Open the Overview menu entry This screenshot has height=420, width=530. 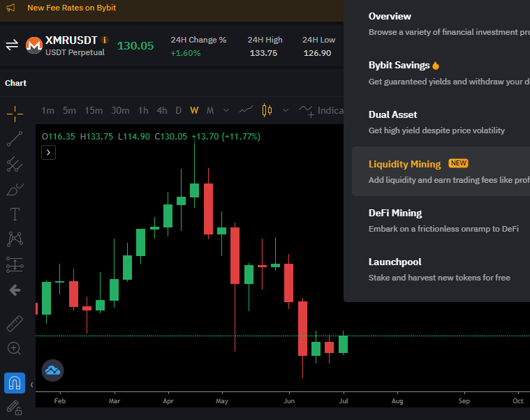tap(441, 24)
